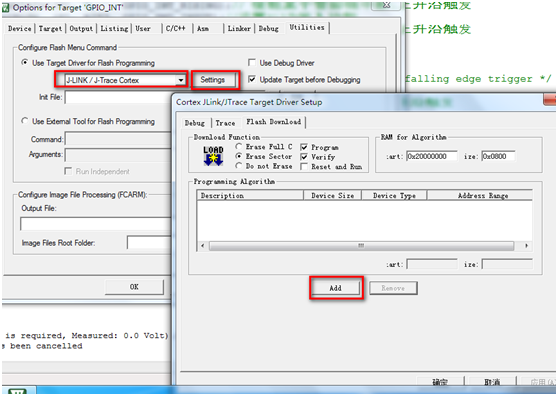The image size is (558, 396).
Task: Open the Target tab in Options
Action: click(50, 28)
